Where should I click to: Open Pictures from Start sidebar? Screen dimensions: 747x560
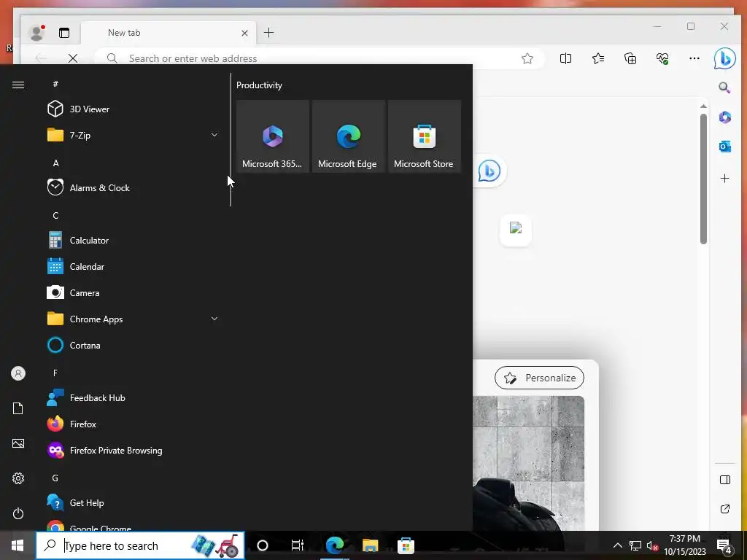click(18, 443)
